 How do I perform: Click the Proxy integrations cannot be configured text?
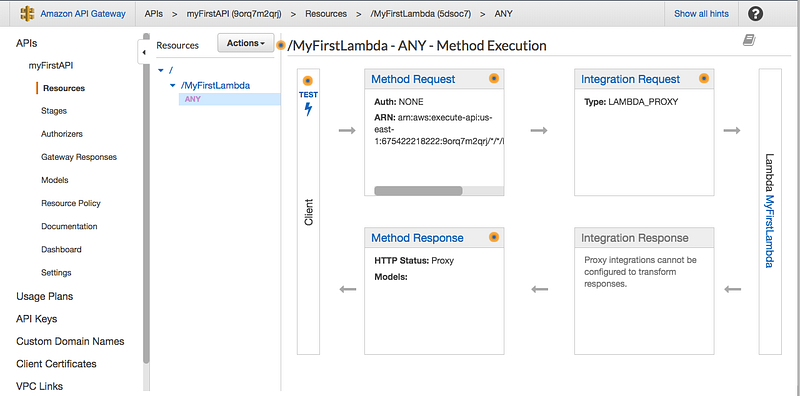pos(640,272)
